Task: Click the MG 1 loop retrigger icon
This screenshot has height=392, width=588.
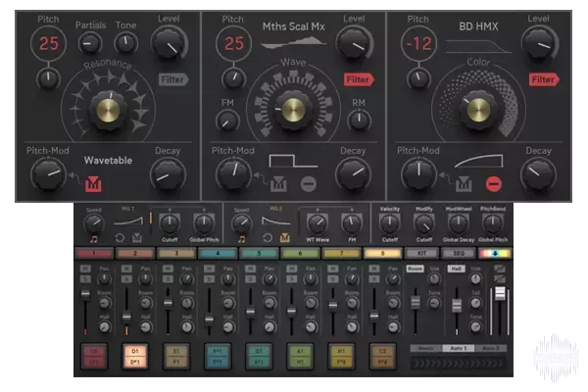Action: click(x=120, y=238)
